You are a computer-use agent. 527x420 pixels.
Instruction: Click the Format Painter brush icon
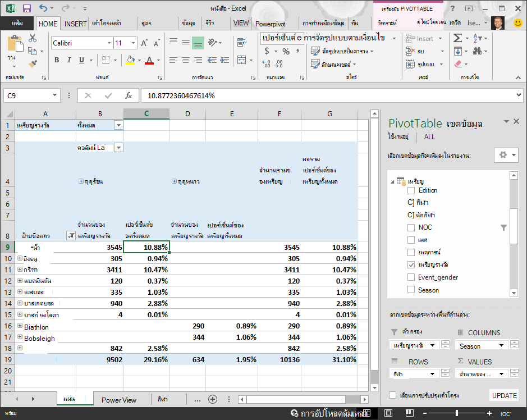pos(33,63)
